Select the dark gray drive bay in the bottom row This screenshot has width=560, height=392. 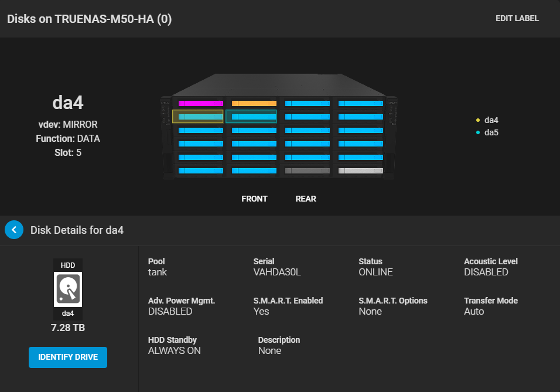pyautogui.click(x=308, y=171)
